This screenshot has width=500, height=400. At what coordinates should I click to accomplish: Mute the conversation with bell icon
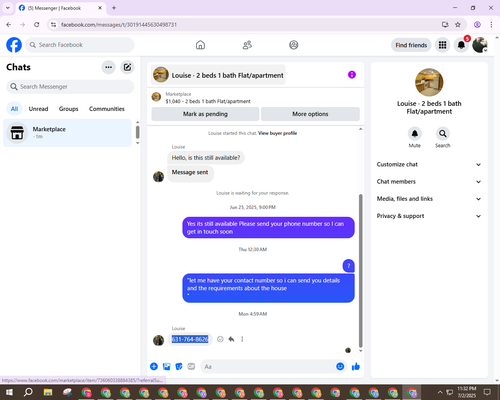coord(415,134)
